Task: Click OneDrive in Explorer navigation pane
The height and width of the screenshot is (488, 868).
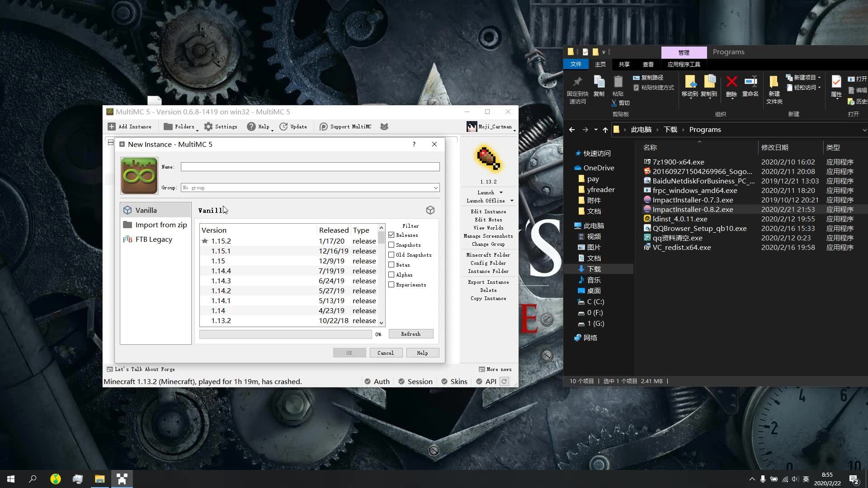Action: coord(599,168)
